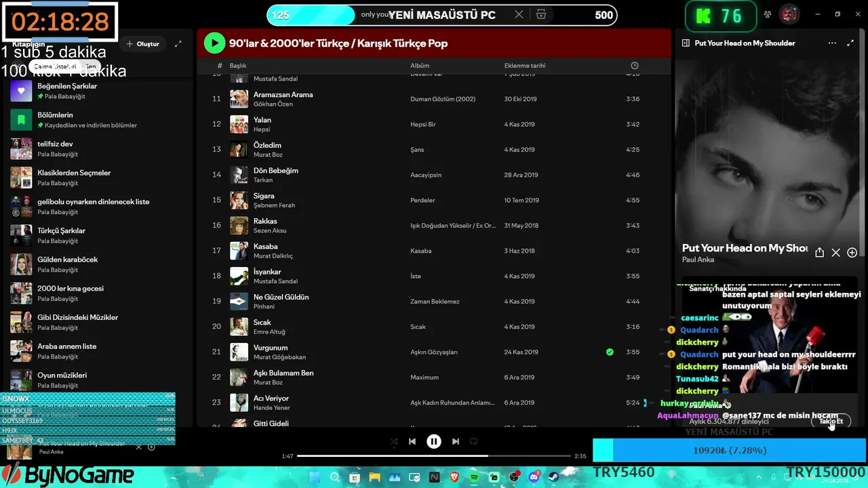
Task: Open the Hepsi Bir album link
Action: (423, 125)
